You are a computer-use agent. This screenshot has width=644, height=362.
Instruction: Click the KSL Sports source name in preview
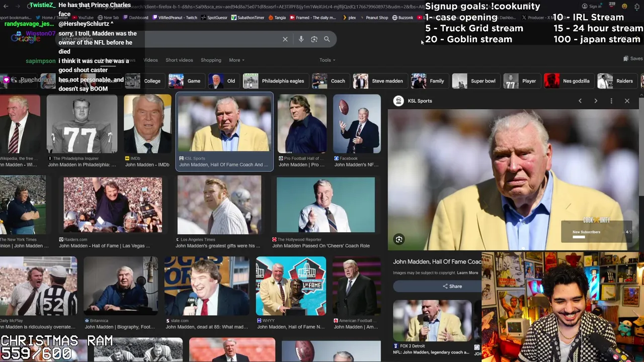(420, 101)
